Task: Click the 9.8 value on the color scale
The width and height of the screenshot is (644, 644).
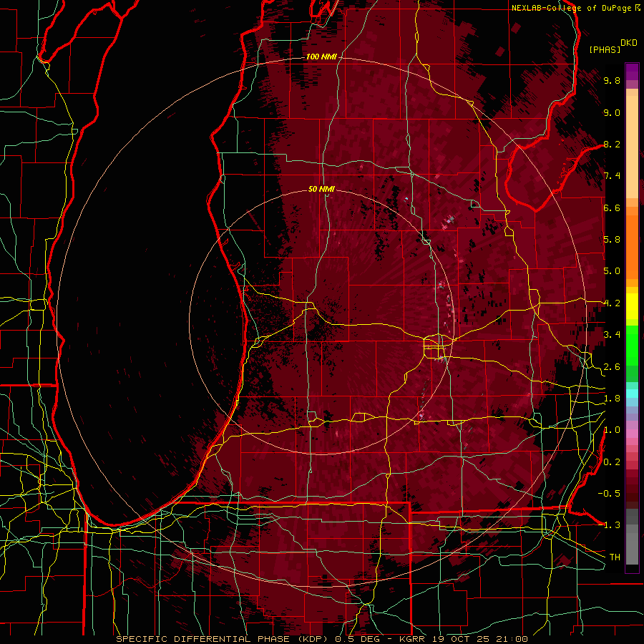Action: pos(612,80)
